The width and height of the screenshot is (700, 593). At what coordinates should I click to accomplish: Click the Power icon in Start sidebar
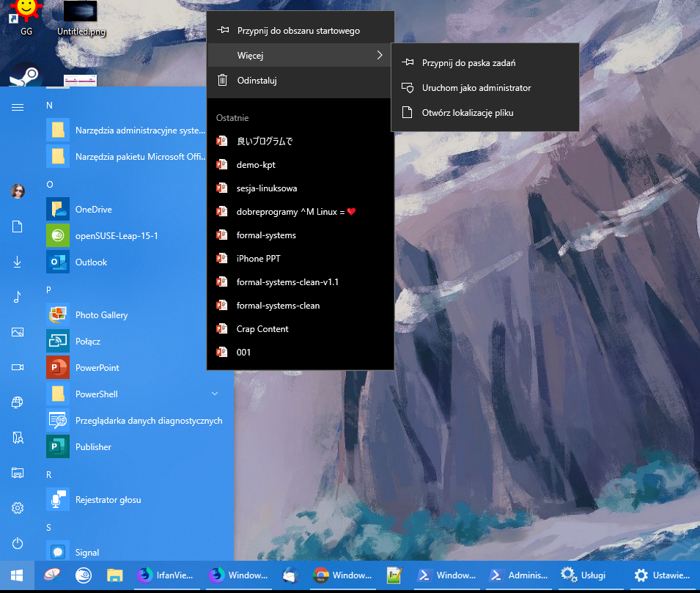[x=18, y=543]
